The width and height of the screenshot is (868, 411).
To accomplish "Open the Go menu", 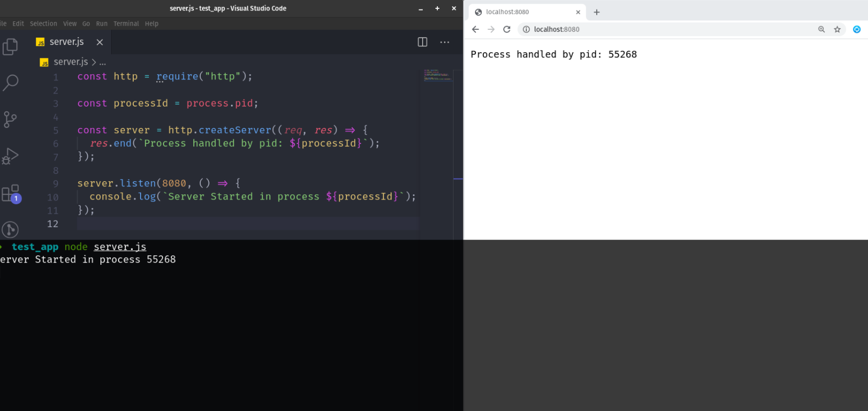I will pyautogui.click(x=86, y=24).
